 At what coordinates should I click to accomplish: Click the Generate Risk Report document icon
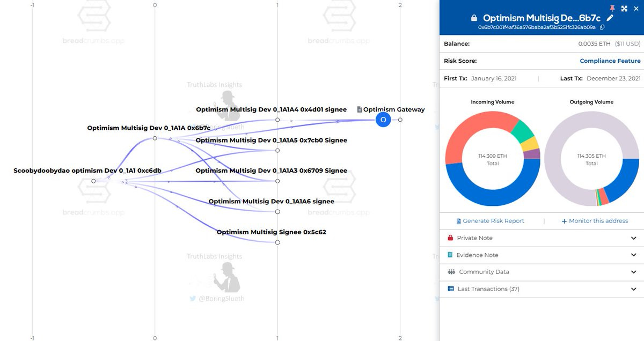coord(459,221)
